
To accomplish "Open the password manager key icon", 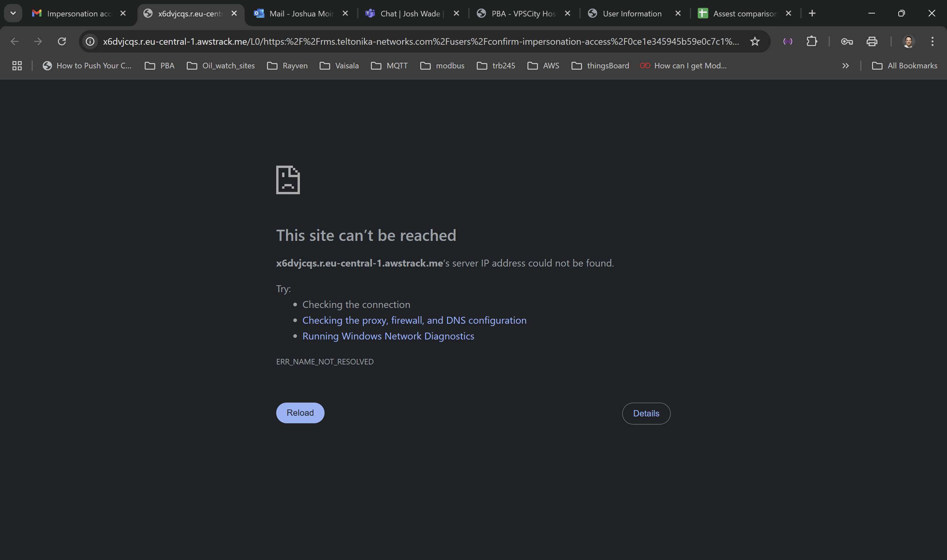I will click(847, 41).
